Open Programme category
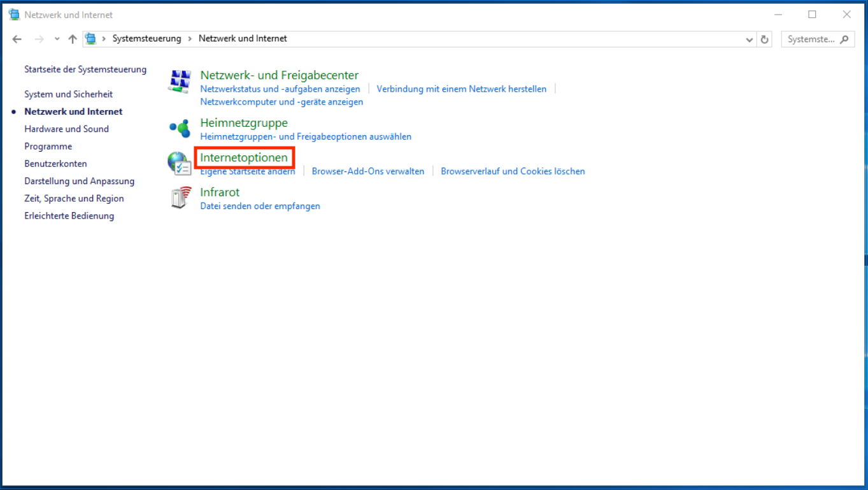 coord(48,147)
